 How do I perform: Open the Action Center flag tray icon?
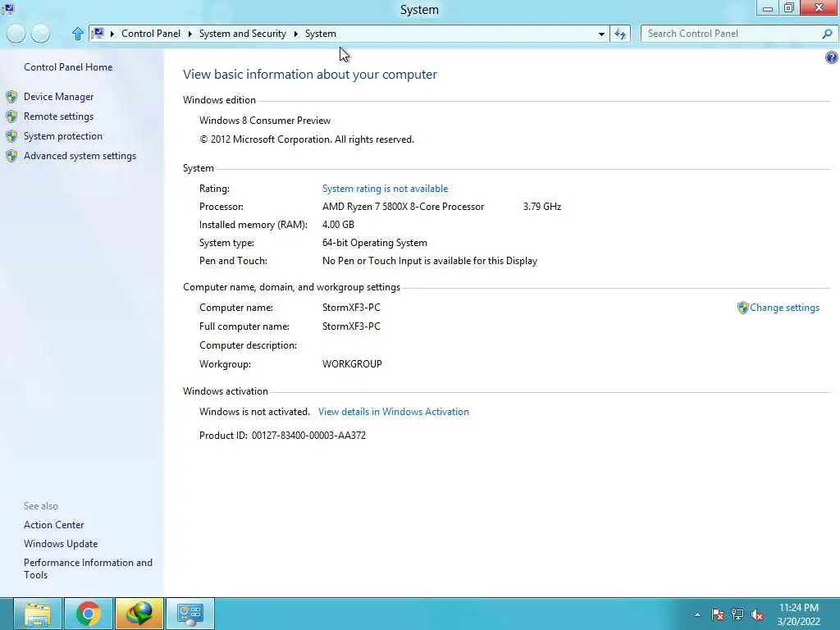tap(717, 614)
